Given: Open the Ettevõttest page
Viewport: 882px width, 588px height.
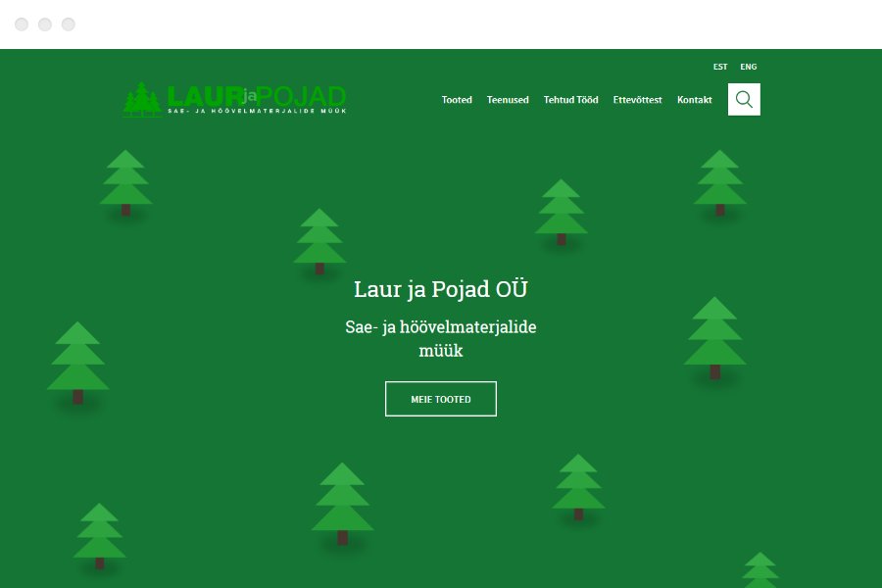Looking at the screenshot, I should [637, 99].
